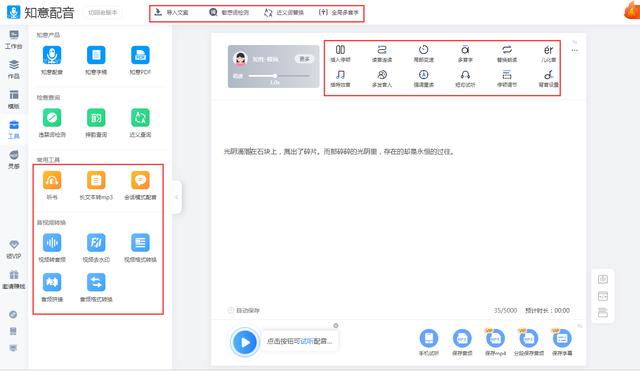Click synonym replacement in the top toolbar
This screenshot has height=371, width=640.
[284, 13]
